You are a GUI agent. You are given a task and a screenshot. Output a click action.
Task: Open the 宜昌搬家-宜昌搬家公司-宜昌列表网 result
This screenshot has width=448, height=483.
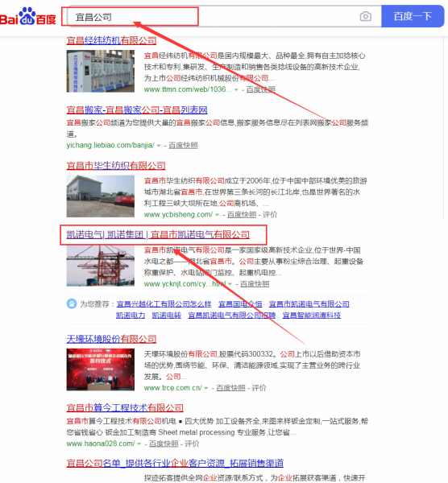coord(137,110)
